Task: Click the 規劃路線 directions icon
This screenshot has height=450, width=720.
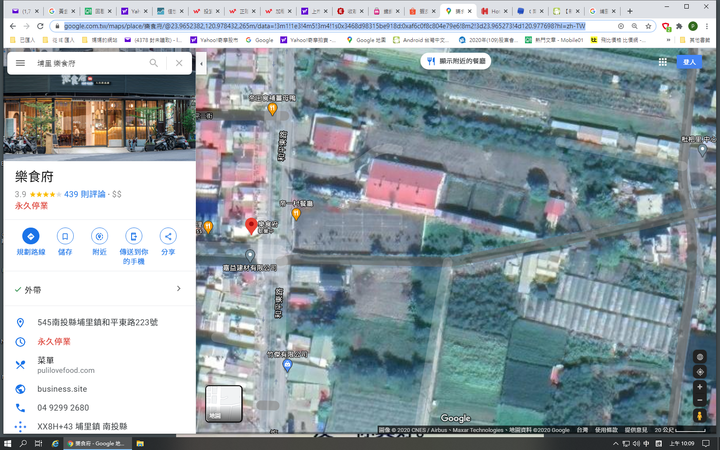Action: (31, 236)
